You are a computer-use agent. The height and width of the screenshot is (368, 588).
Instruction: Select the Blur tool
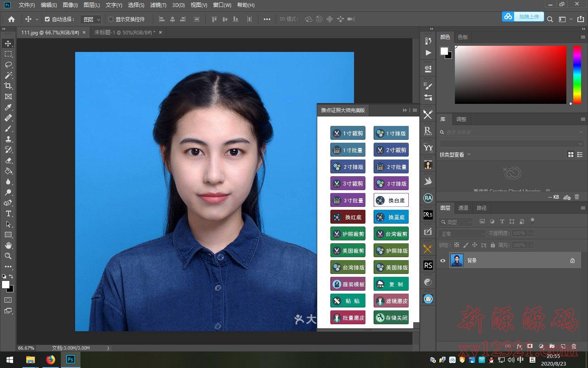(8, 182)
